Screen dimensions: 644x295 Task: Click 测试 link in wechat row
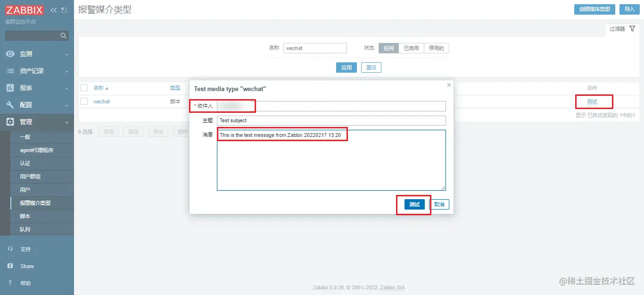[x=592, y=101]
